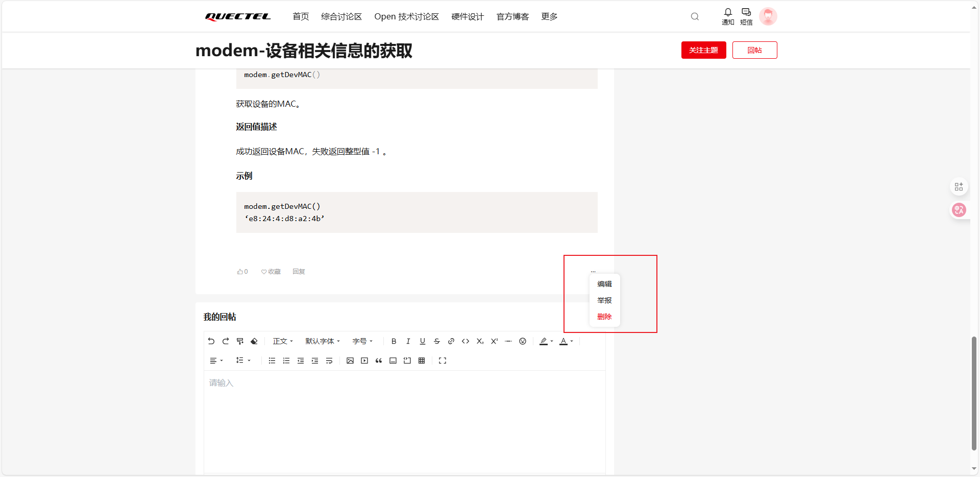The width and height of the screenshot is (980, 477).
Task: Open 短信 messages icon
Action: coord(746,16)
